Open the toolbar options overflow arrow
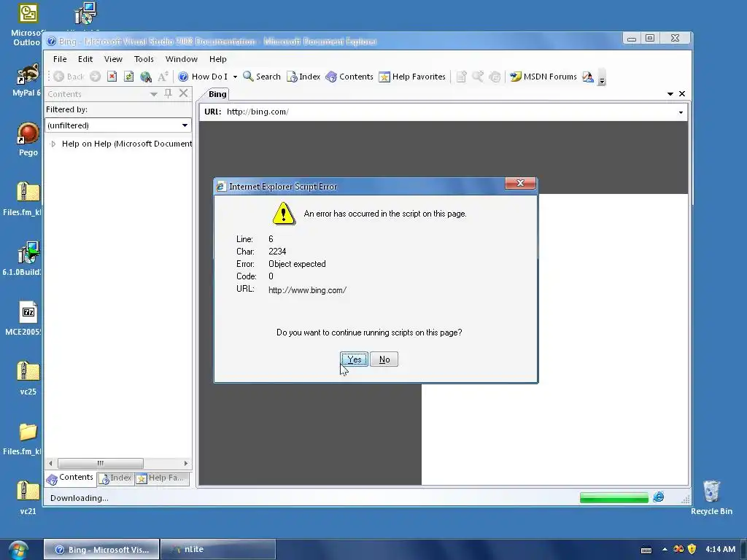 pyautogui.click(x=602, y=79)
